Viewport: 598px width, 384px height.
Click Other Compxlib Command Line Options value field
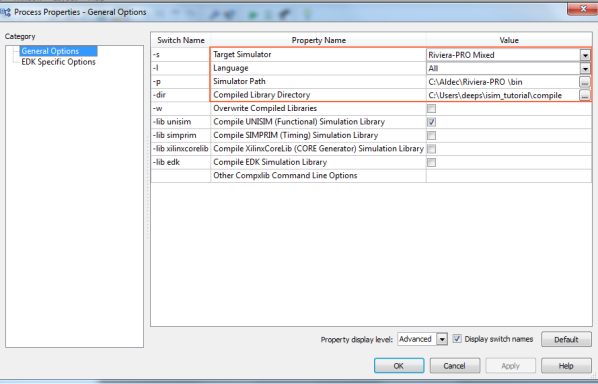click(x=509, y=176)
